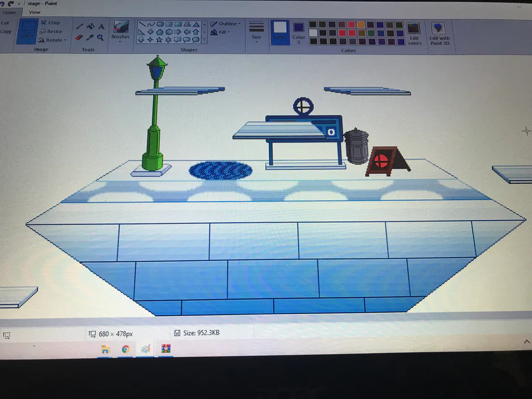Choose the Rounded rectangular callout shape
Screen dimensions: 532x399
coord(177,40)
